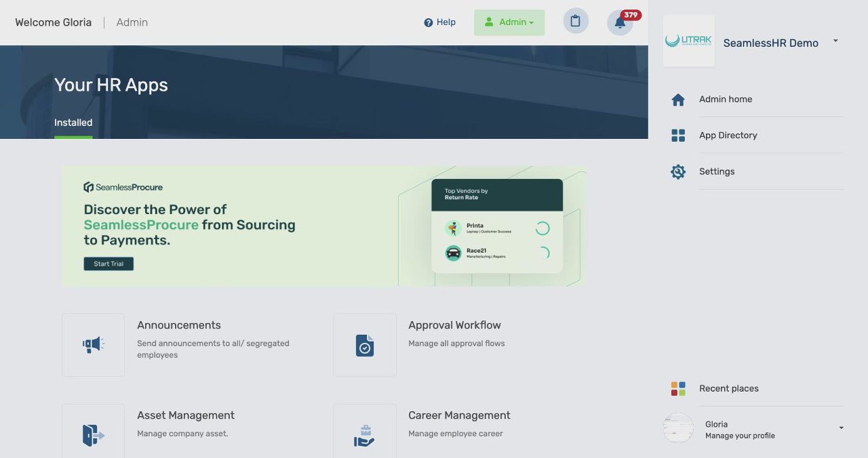Image resolution: width=868 pixels, height=458 pixels.
Task: Expand Gloria's profile menu arrow
Action: [841, 428]
